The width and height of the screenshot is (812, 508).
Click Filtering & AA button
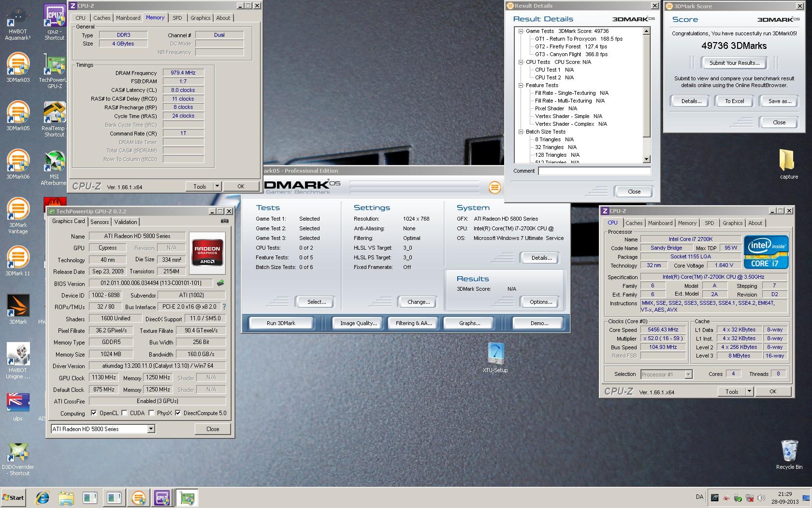pyautogui.click(x=413, y=323)
